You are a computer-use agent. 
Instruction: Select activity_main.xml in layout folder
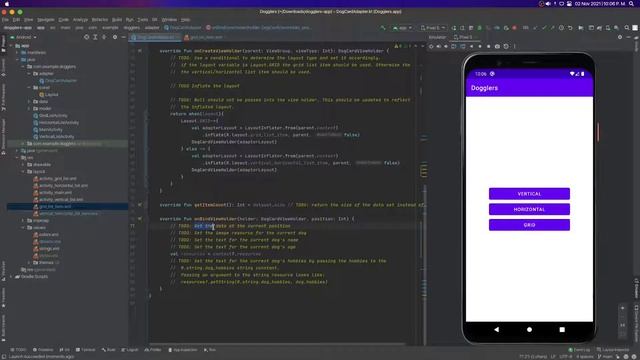tap(53, 192)
